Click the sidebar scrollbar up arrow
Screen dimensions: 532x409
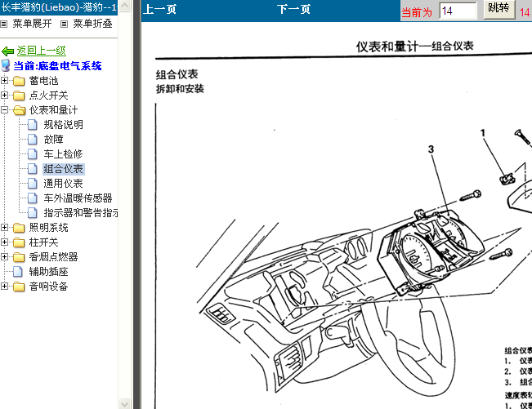coord(124,6)
